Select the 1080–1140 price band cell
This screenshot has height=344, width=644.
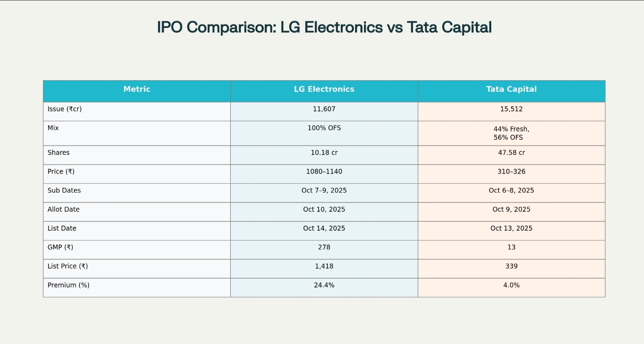point(324,172)
